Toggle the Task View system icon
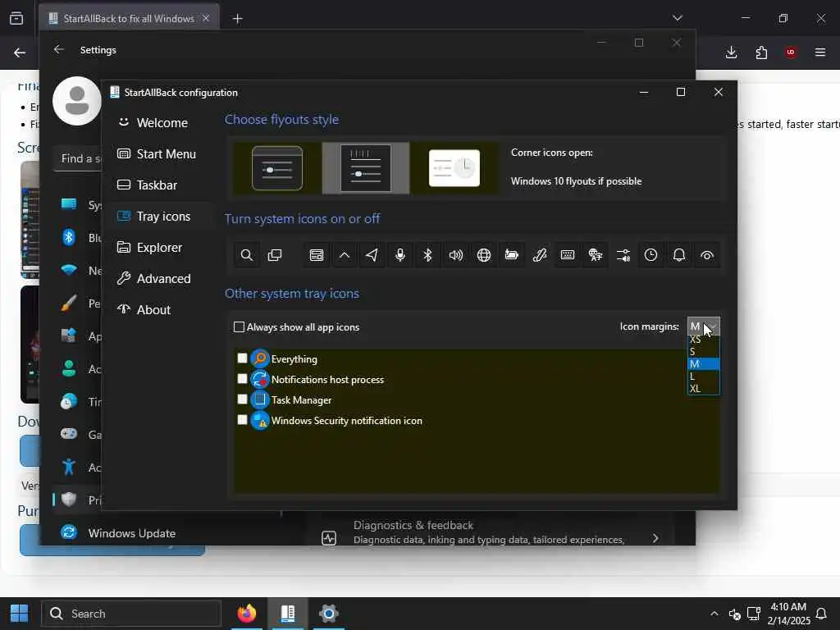This screenshot has height=630, width=840. pos(274,255)
